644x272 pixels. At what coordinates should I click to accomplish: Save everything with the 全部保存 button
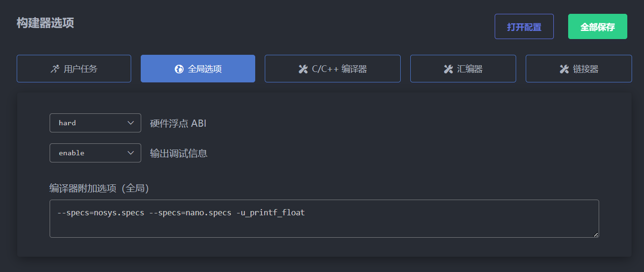tap(597, 27)
